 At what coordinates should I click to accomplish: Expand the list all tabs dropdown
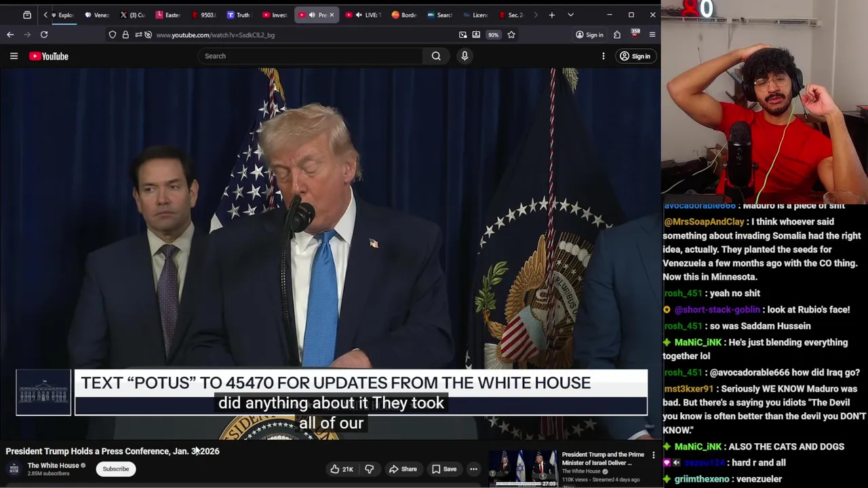click(570, 15)
